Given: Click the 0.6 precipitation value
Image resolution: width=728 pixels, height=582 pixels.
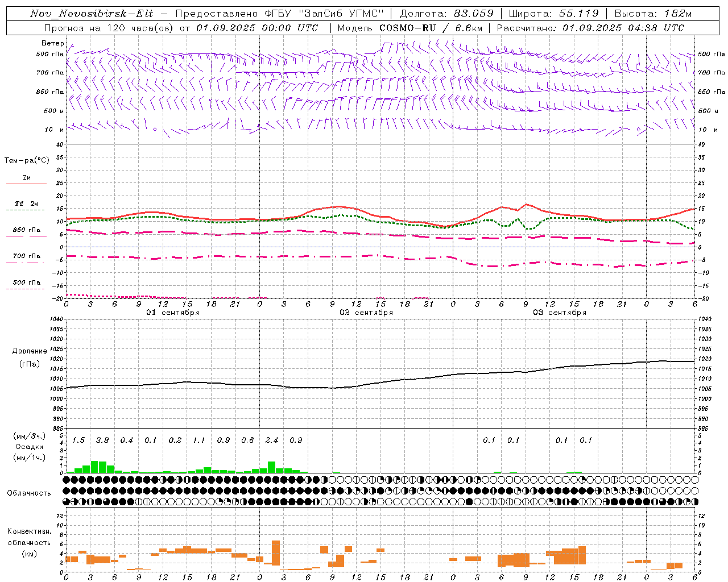Looking at the screenshot, I should pyautogui.click(x=247, y=440).
